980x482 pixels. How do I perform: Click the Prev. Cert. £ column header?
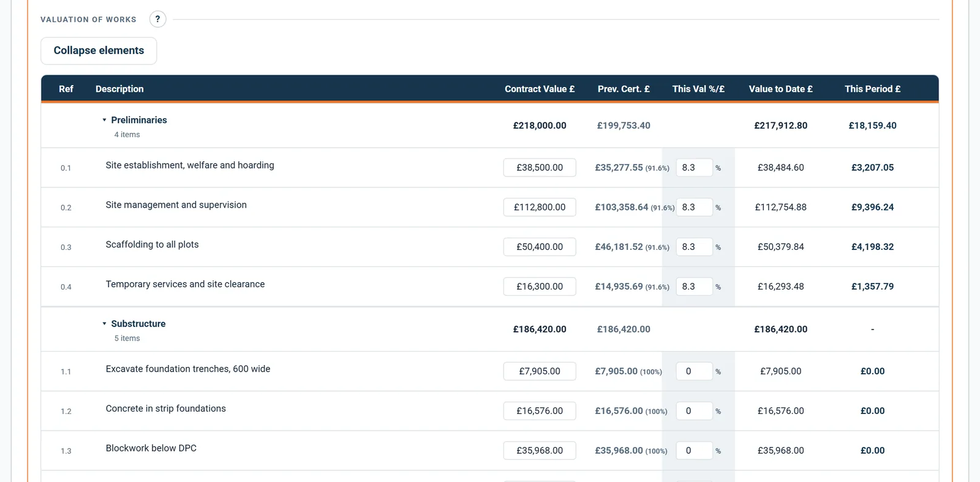[x=624, y=89]
